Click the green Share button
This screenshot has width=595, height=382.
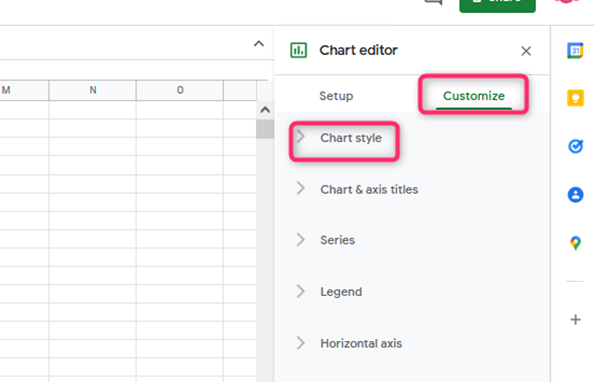coord(497,5)
